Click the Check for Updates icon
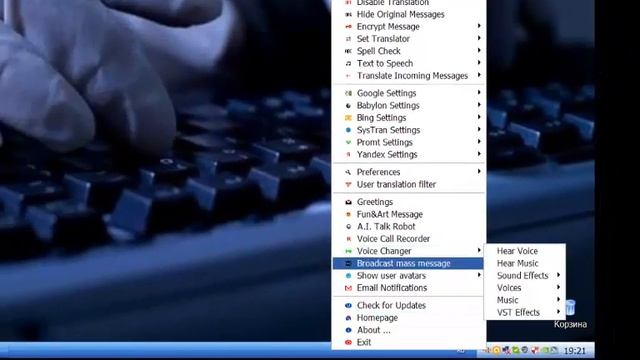The height and width of the screenshot is (360, 640). click(348, 305)
